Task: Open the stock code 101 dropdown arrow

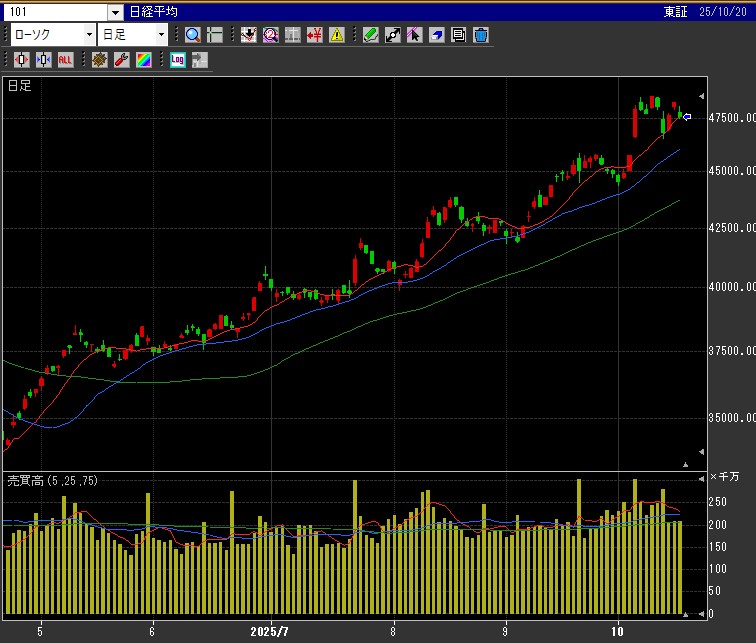Action: pos(115,12)
